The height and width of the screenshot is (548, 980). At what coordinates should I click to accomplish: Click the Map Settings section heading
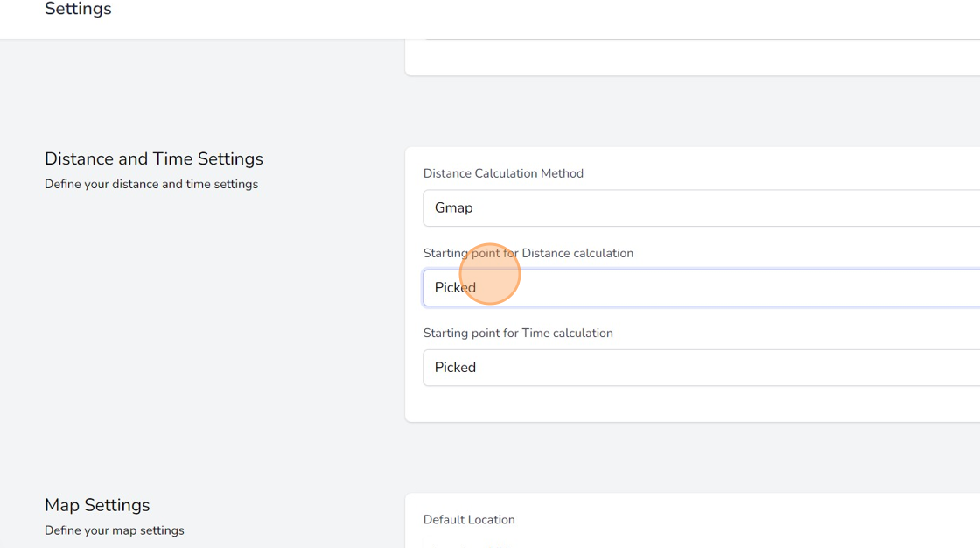[x=97, y=504]
